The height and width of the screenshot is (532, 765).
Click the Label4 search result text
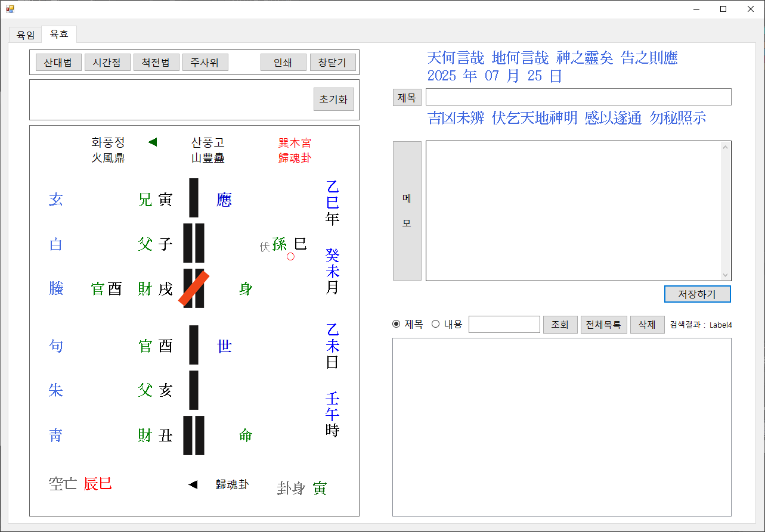720,325
